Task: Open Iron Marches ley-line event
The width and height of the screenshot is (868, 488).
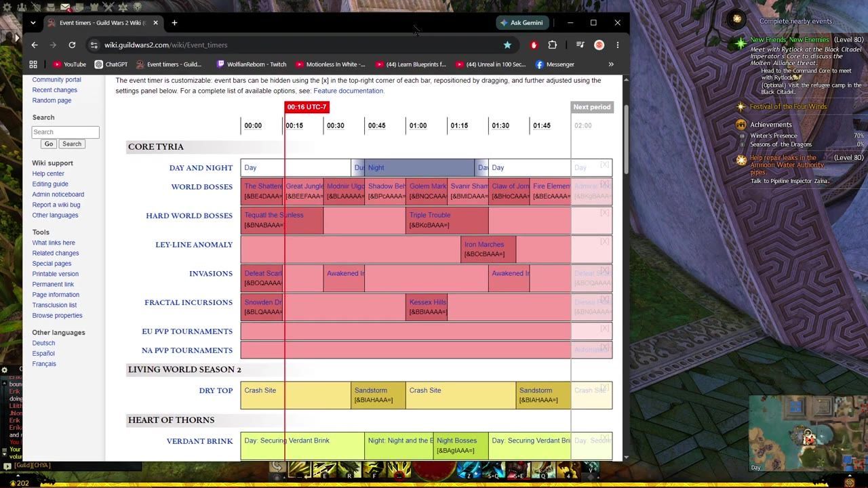Action: point(484,245)
